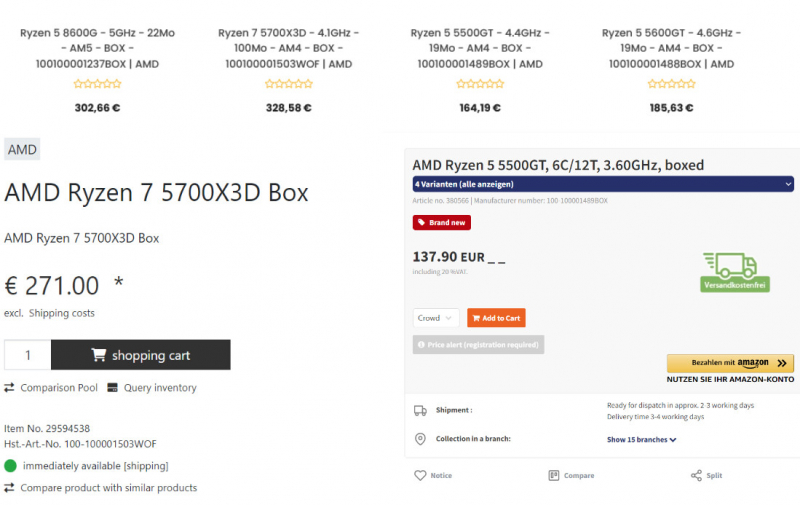The width and height of the screenshot is (800, 505).
Task: Click Price alert registration required button
Action: tap(478, 345)
